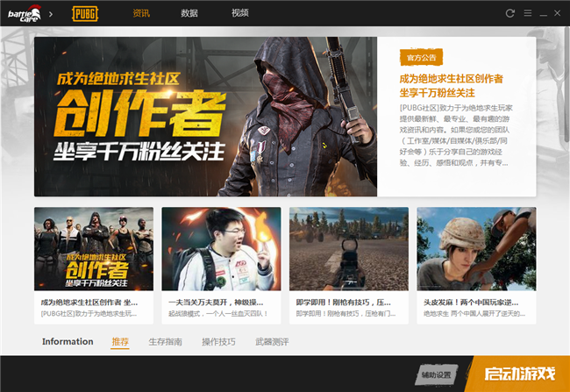Open headline 成为绝地求生社区创作者 坐享千万粉丝关注

451,85
